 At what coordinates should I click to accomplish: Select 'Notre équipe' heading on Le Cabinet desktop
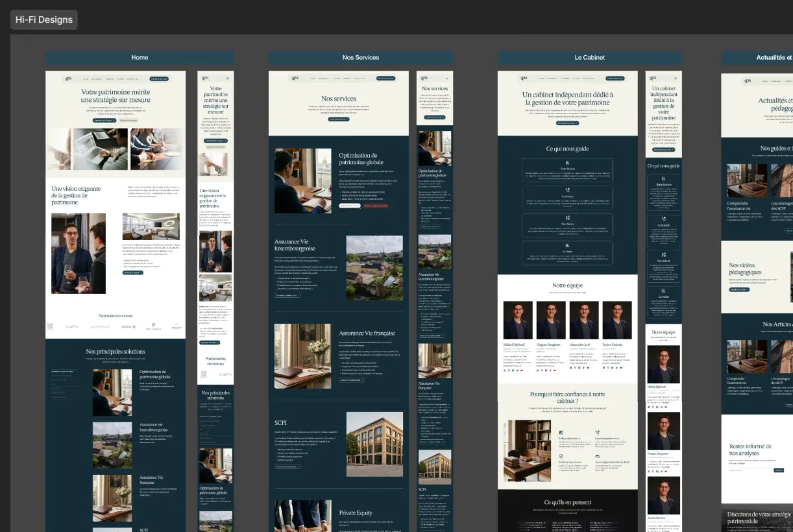(x=568, y=285)
